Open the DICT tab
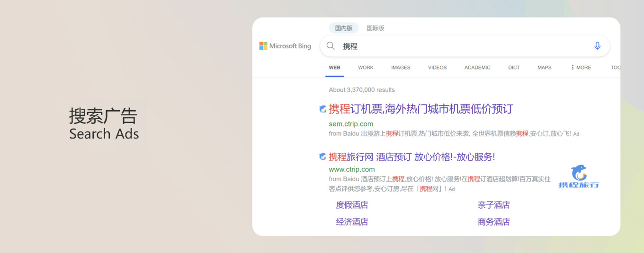644x253 pixels. point(514,68)
